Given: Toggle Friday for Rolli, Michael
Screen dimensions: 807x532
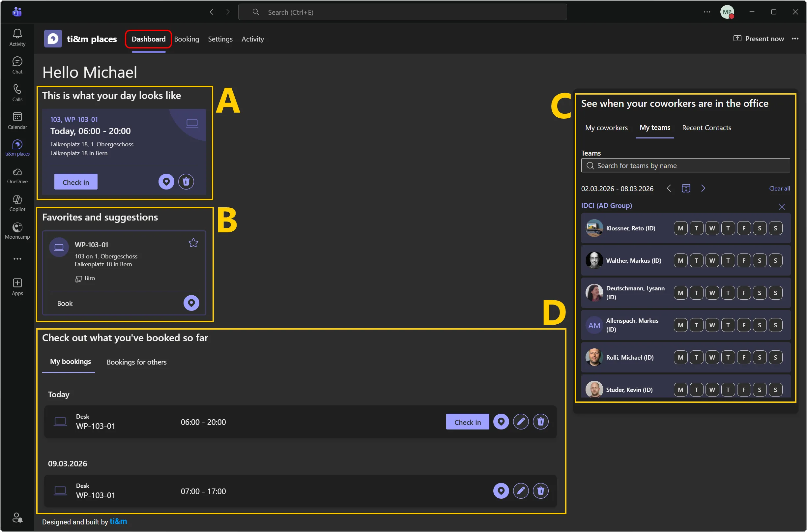Looking at the screenshot, I should 744,357.
